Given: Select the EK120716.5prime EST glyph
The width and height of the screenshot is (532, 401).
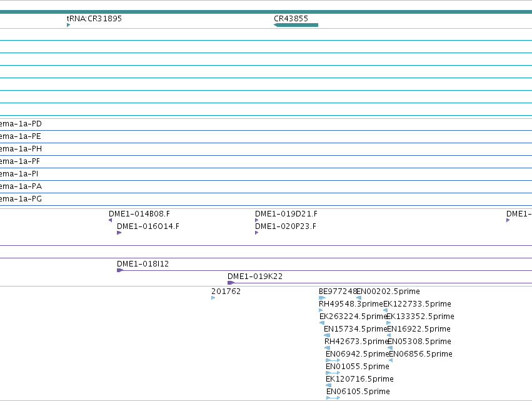Looking at the screenshot, I should point(328,385).
